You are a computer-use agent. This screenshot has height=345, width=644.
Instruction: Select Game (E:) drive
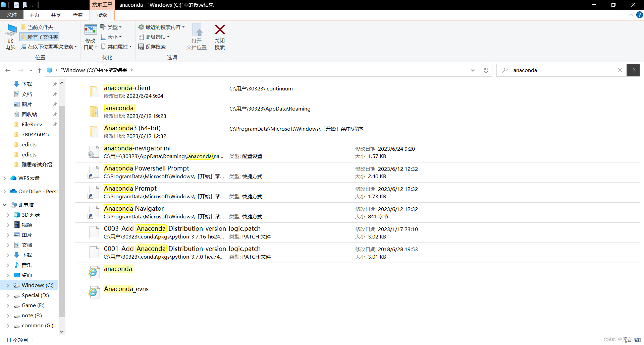point(33,305)
